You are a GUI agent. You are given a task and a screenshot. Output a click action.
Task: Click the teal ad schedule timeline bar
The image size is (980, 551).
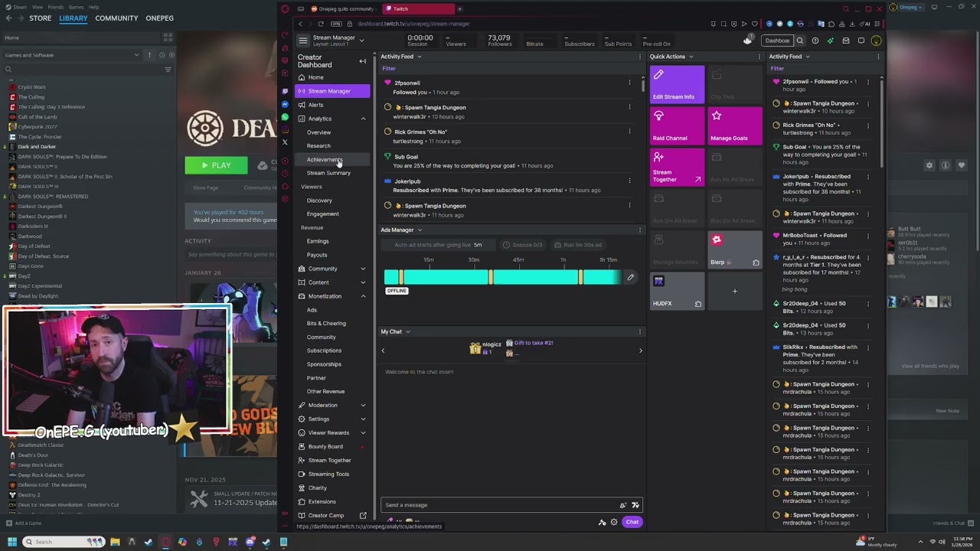point(503,277)
